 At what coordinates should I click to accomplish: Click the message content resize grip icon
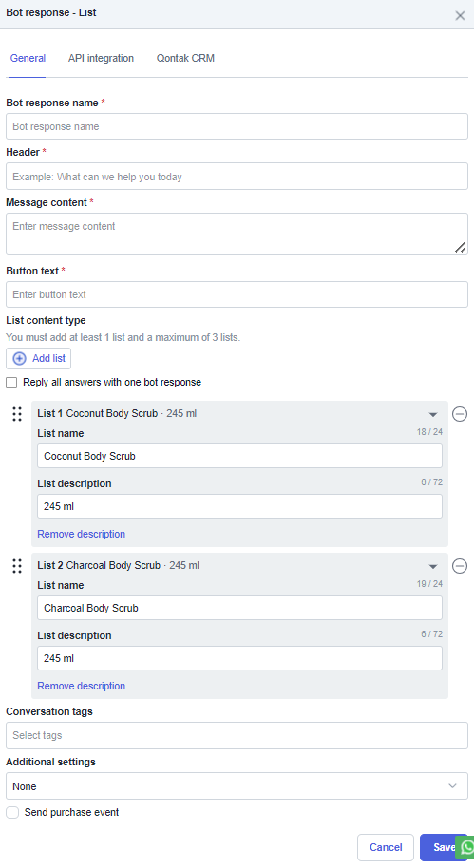click(x=460, y=248)
